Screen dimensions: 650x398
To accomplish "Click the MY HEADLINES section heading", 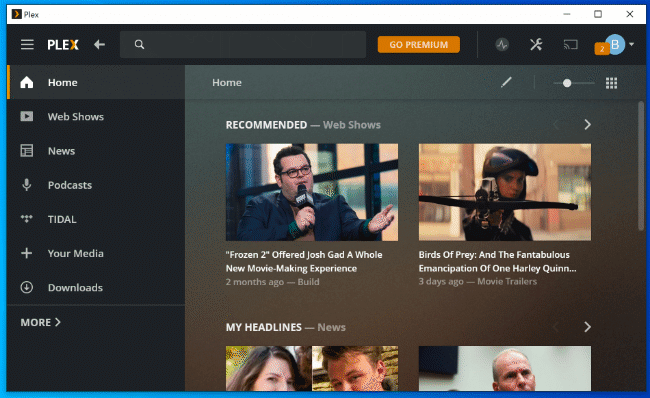I will click(264, 327).
